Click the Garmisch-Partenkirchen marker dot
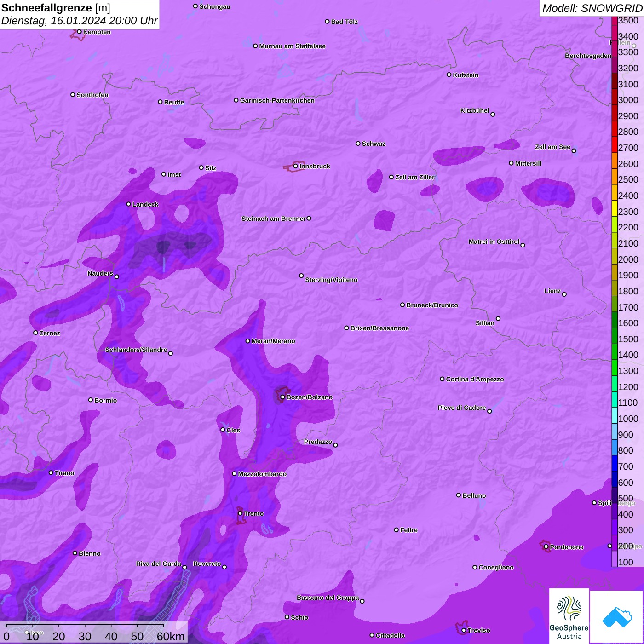Screen dimensions: 644x644 tap(236, 100)
